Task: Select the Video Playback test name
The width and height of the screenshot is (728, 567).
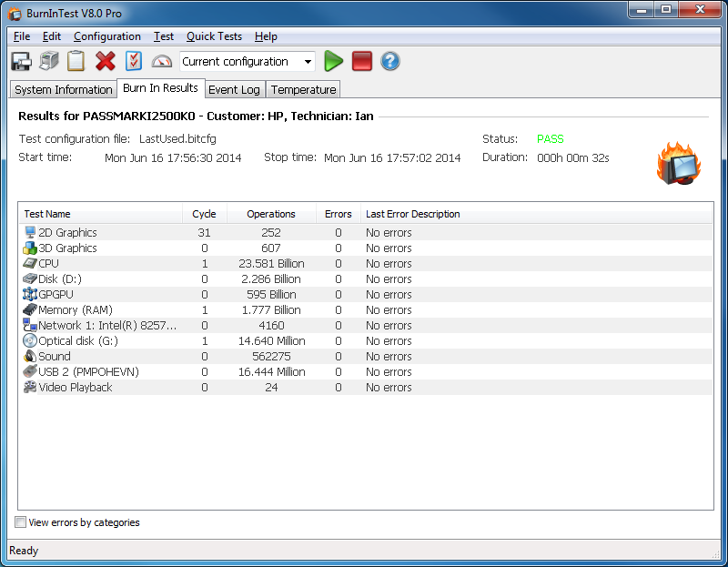Action: pos(76,387)
